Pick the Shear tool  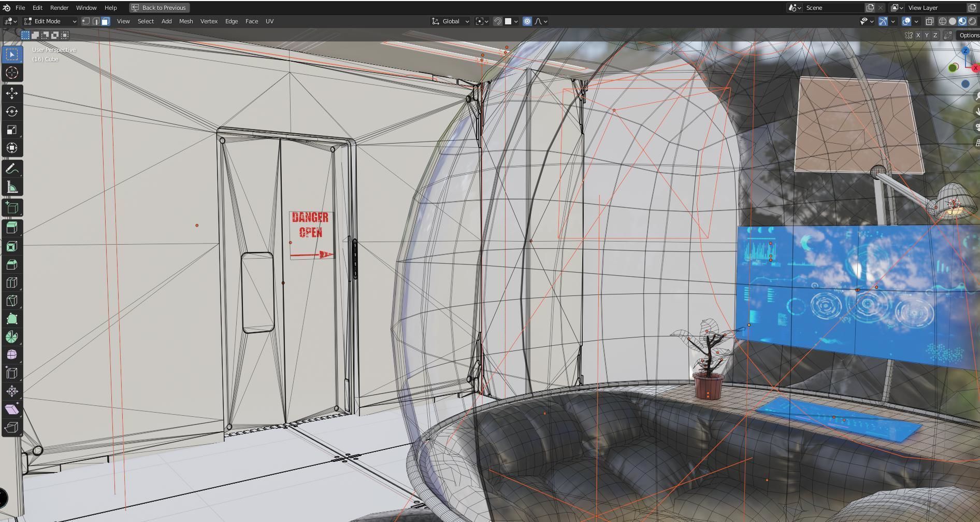[12, 410]
